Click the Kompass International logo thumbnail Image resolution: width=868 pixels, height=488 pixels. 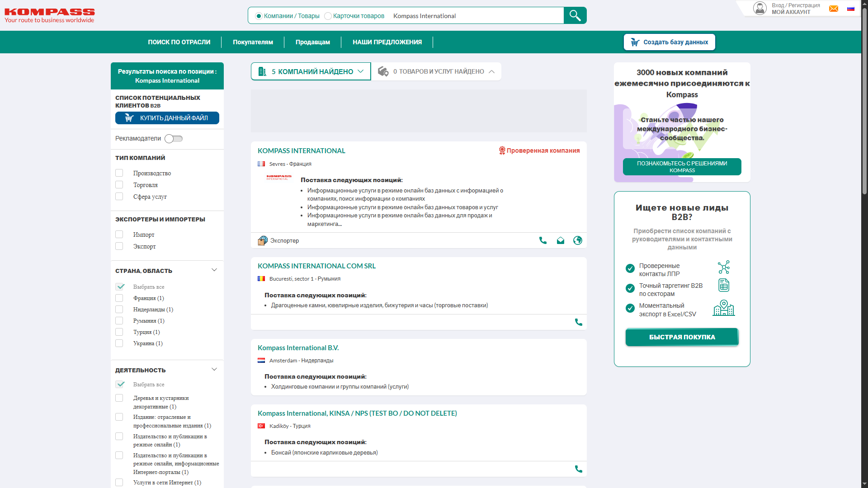[279, 178]
